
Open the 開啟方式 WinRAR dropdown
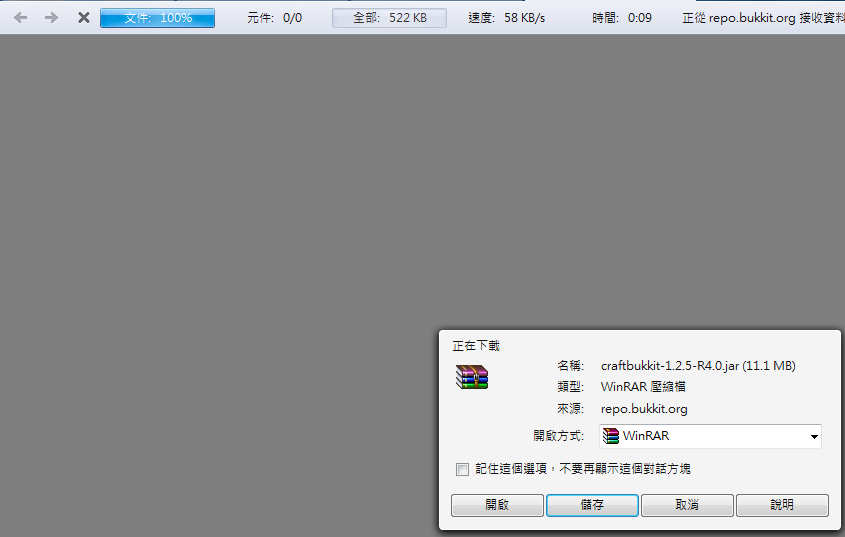(710, 436)
